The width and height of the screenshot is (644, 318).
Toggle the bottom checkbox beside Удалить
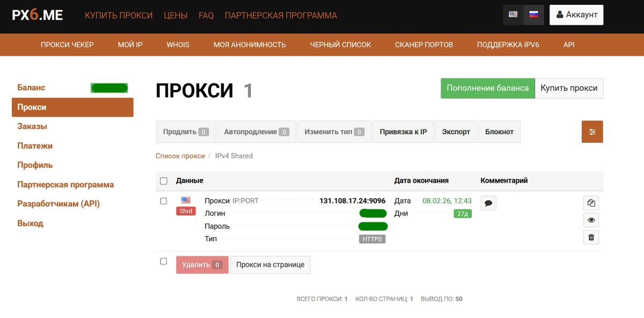point(164,262)
